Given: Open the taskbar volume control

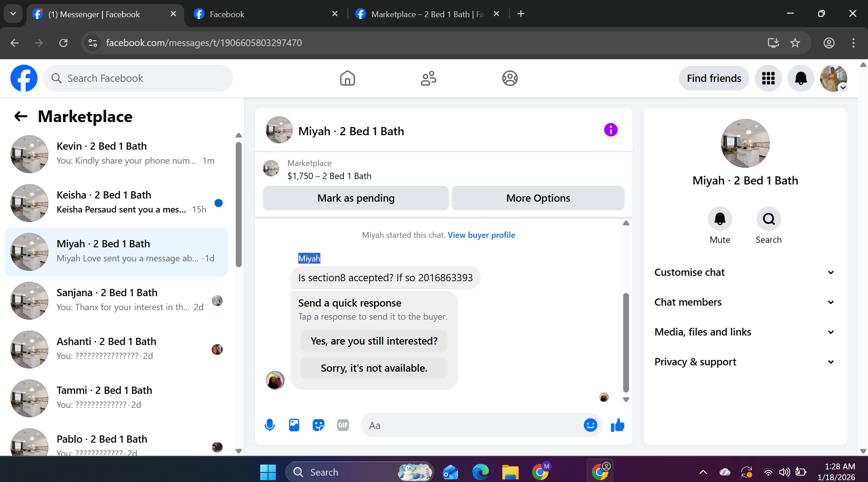Looking at the screenshot, I should (784, 472).
